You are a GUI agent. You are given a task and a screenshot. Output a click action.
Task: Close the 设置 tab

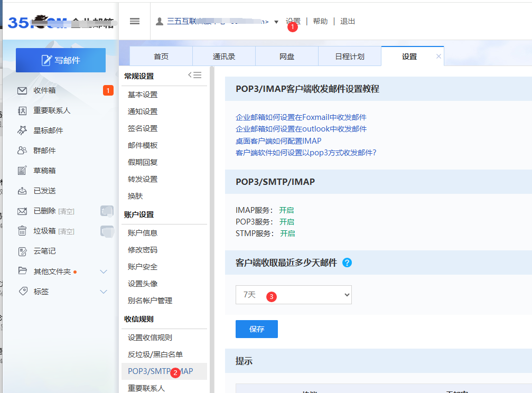coord(438,57)
